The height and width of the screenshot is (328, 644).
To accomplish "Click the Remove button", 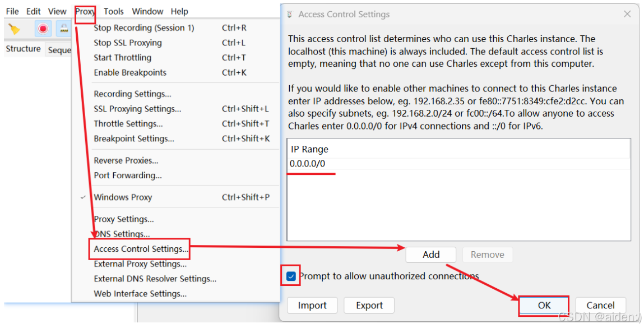I will coord(487,255).
